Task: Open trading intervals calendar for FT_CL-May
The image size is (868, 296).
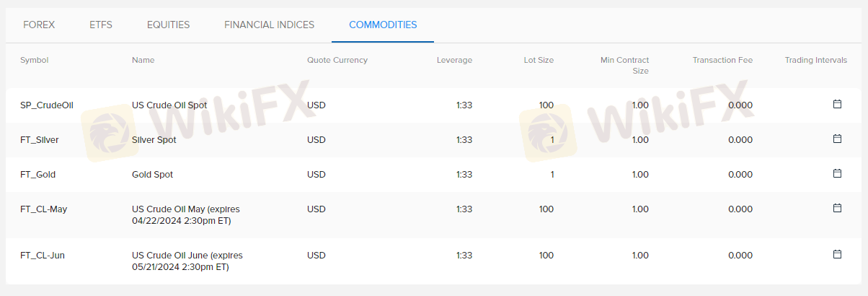Action: pyautogui.click(x=837, y=208)
